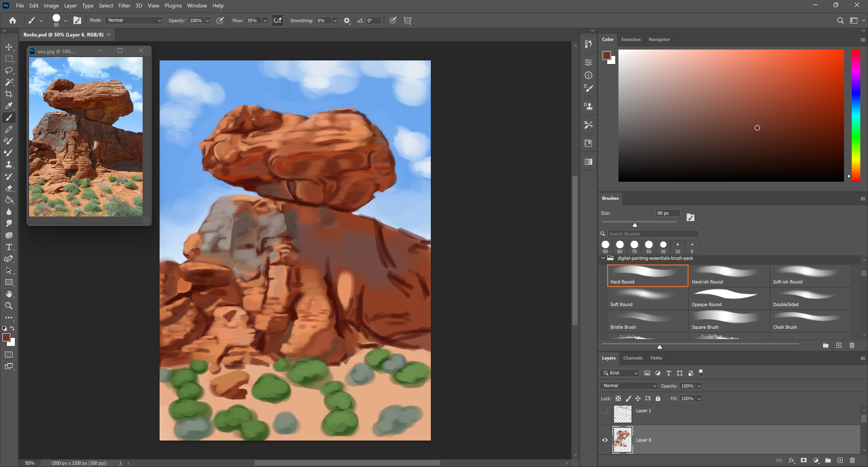Switch to the Channels tab
Image resolution: width=868 pixels, height=467 pixels.
click(632, 358)
